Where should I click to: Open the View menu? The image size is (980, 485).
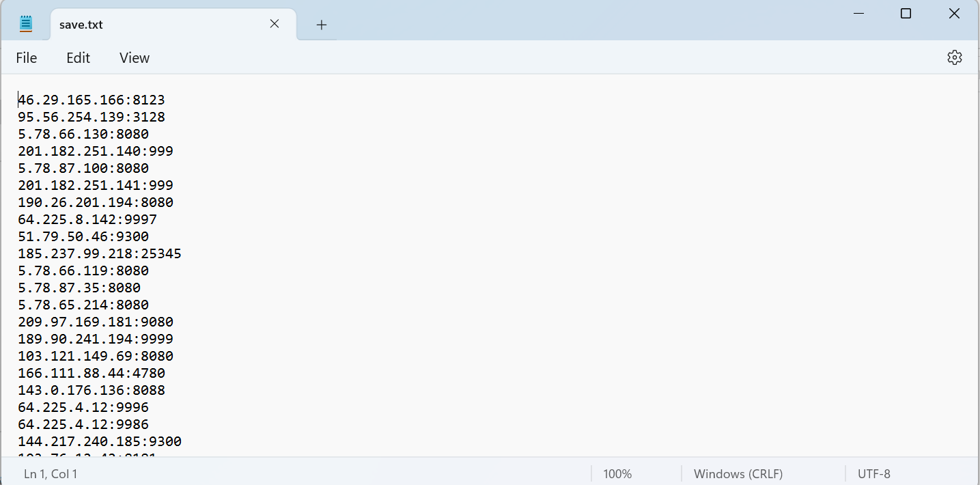click(134, 57)
